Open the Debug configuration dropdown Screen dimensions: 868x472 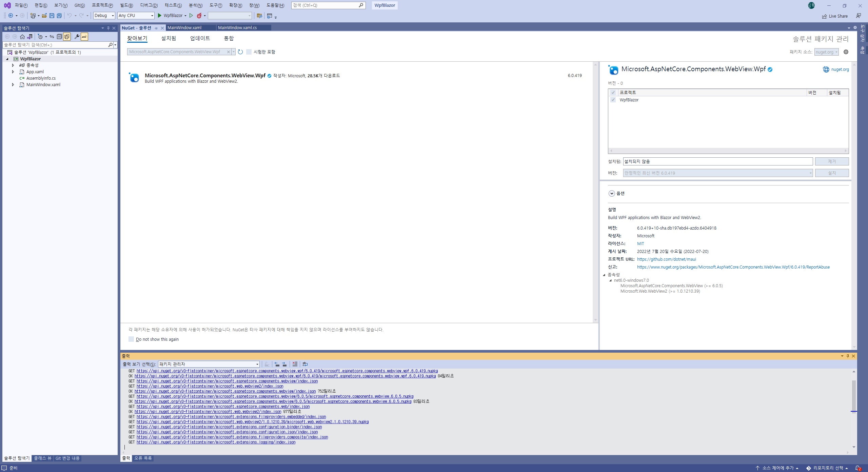[104, 16]
